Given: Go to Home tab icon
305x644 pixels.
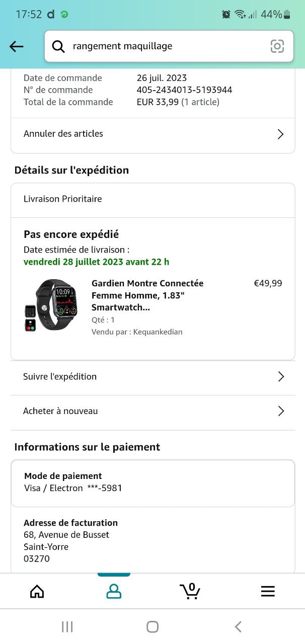Looking at the screenshot, I should tap(37, 591).
